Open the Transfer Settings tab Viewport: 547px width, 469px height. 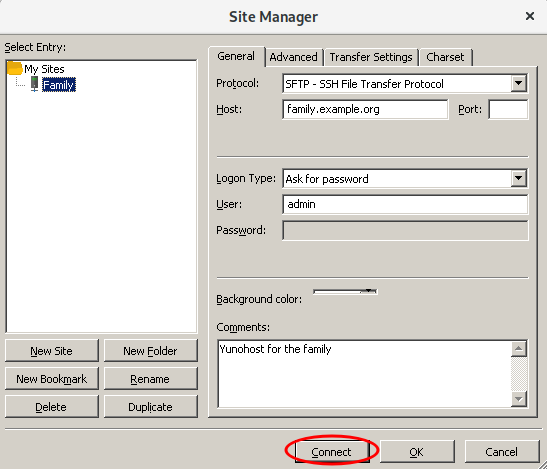click(371, 57)
